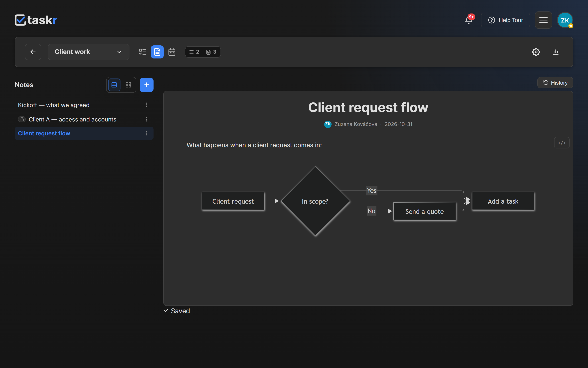Open project settings gear

pos(536,52)
